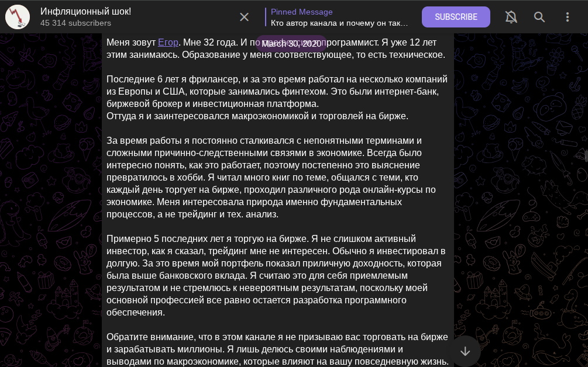Click the paragraph starting "Примерно 5 последних лет"

276,275
